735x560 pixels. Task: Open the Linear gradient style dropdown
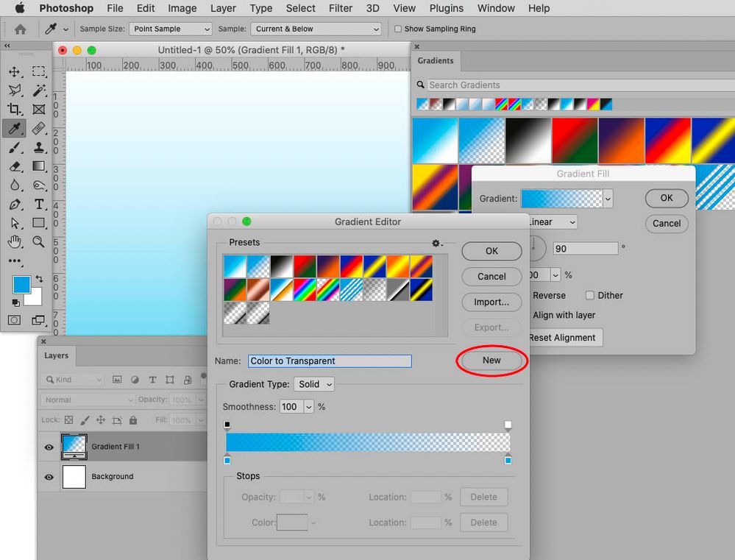[552, 221]
